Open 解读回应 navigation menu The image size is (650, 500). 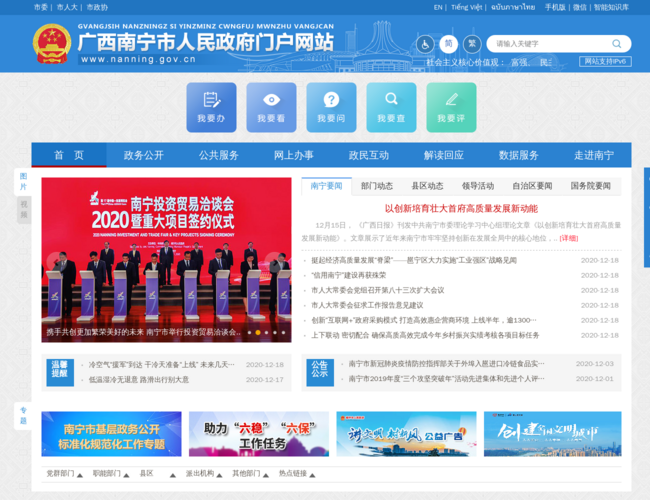(444, 155)
